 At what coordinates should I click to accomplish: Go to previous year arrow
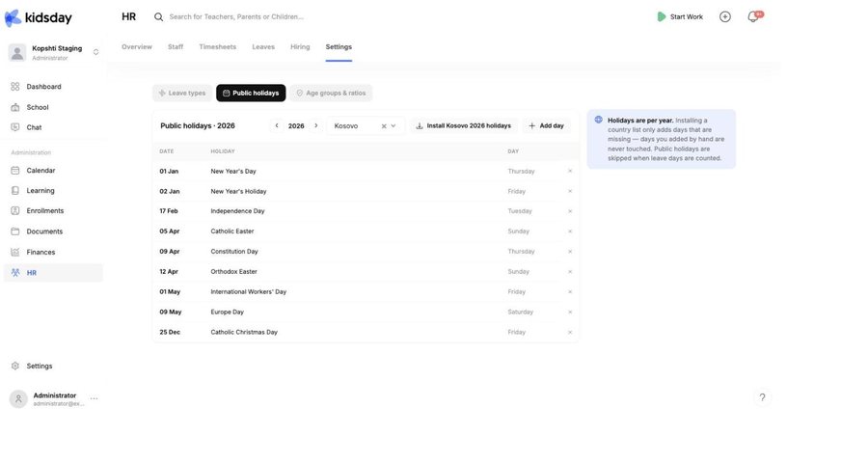click(x=277, y=125)
